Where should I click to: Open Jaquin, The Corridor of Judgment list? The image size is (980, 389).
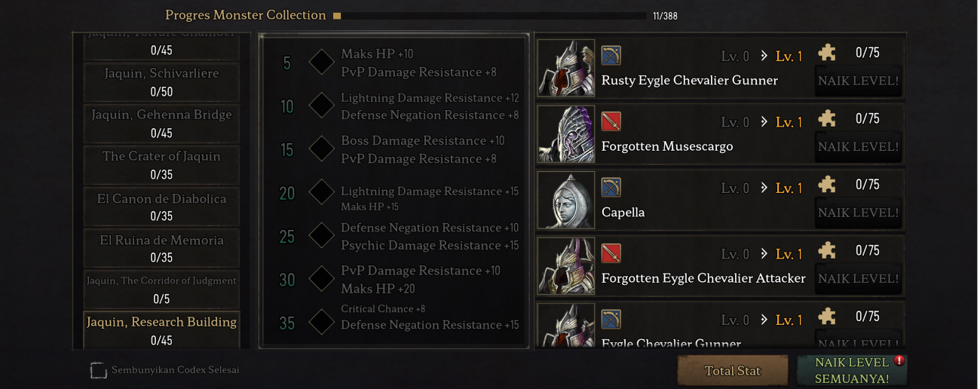161,289
